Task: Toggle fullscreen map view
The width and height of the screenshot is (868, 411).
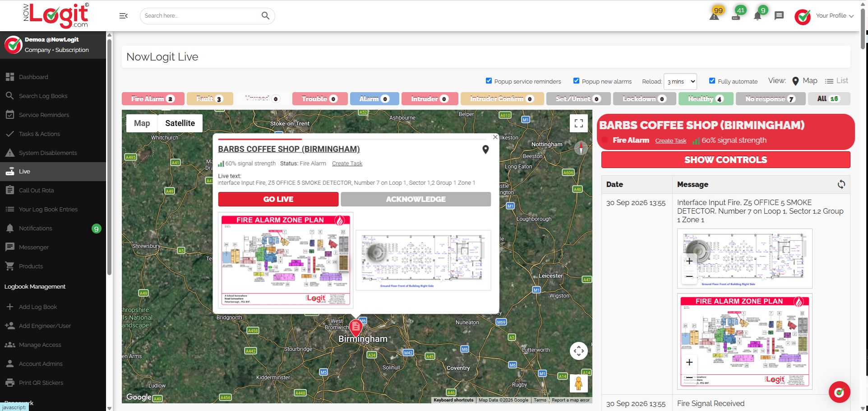Action: [579, 123]
